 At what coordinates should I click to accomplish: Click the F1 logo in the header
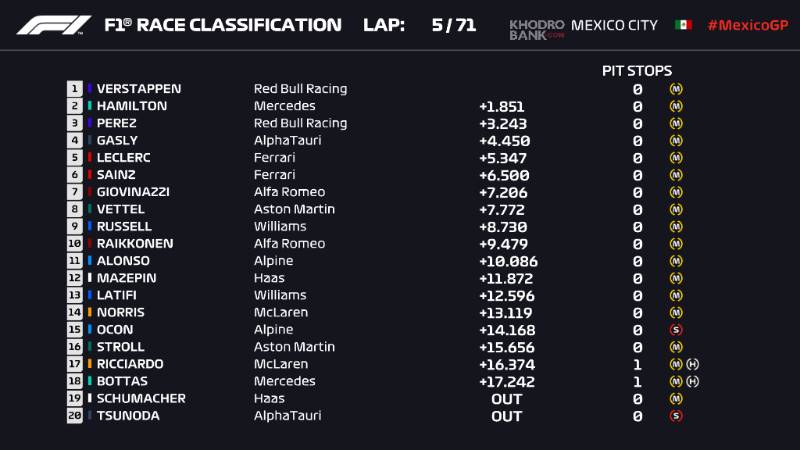coord(54,25)
